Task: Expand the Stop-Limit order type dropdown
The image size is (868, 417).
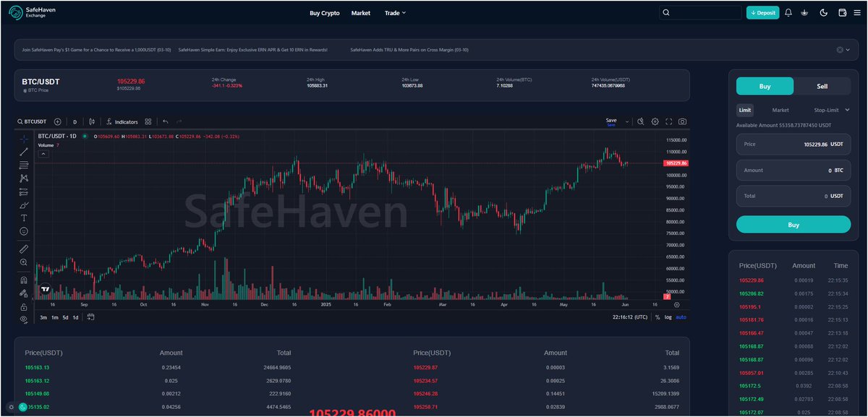Action: click(x=831, y=110)
